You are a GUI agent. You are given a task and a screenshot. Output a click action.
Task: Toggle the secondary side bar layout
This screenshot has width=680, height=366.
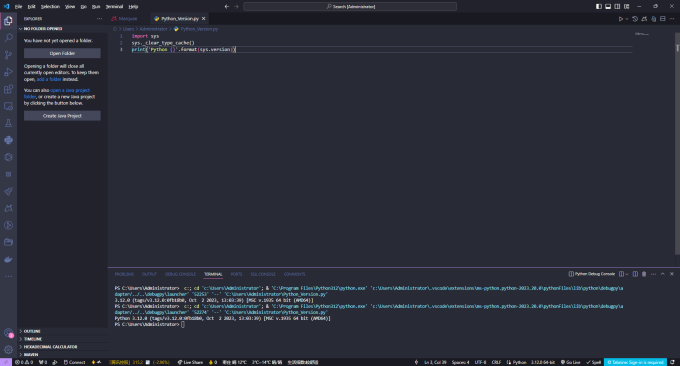pos(617,7)
